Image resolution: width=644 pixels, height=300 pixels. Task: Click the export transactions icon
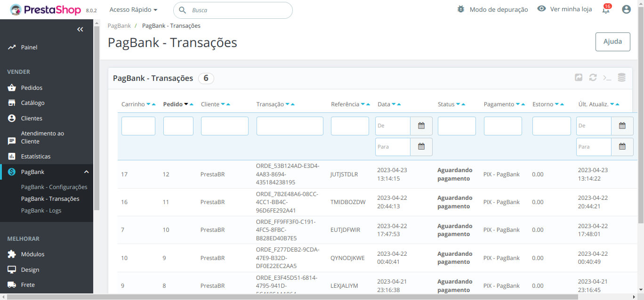(579, 78)
